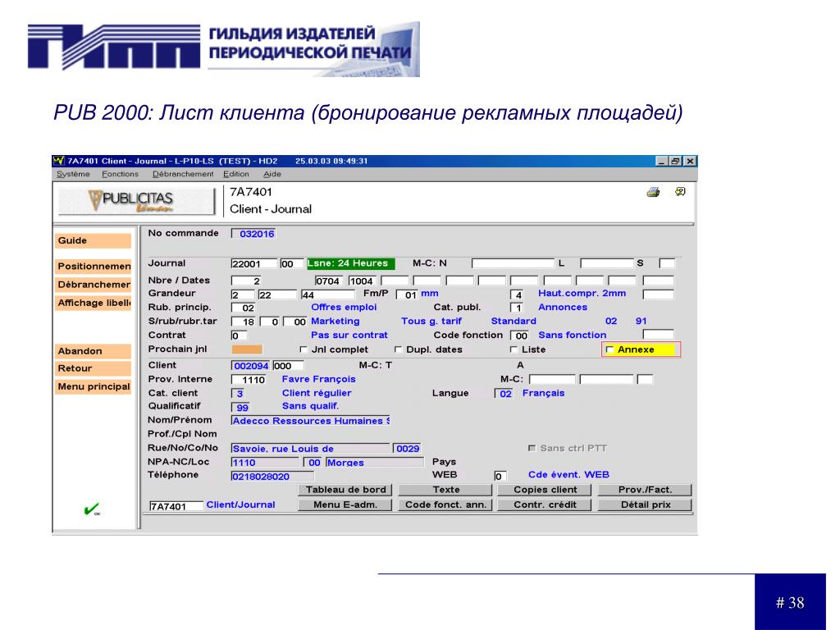
Task: Click the Texte button
Action: click(x=445, y=490)
